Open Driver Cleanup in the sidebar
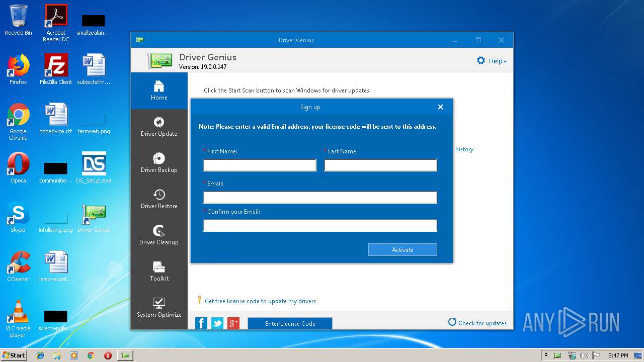Viewport: 644px width, 362px height. [x=159, y=236]
